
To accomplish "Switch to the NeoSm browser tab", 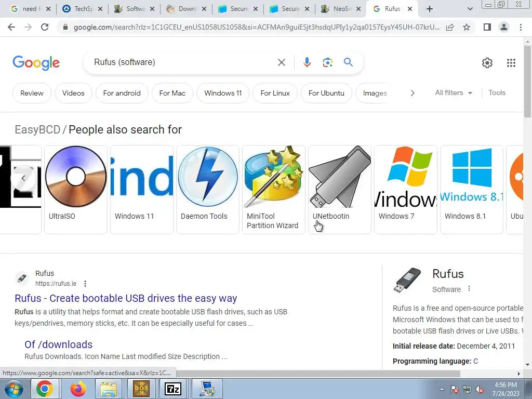I will tap(340, 9).
